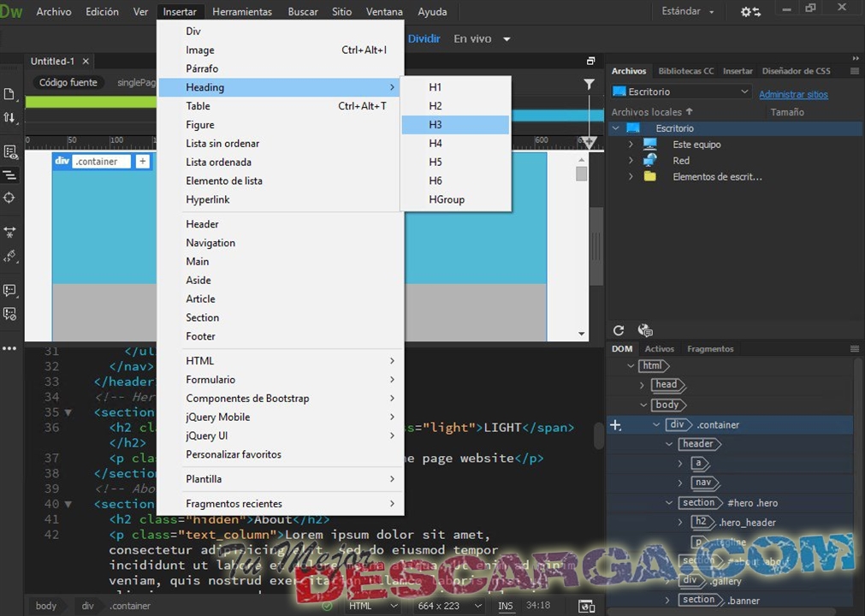
Task: Switch to the Activos tab
Action: point(660,348)
